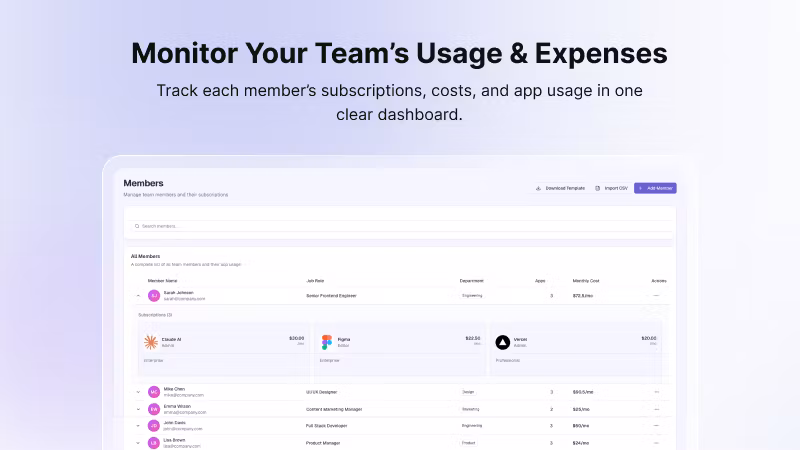The height and width of the screenshot is (450, 800).
Task: Click the Claude AI subscription icon
Action: [x=151, y=342]
